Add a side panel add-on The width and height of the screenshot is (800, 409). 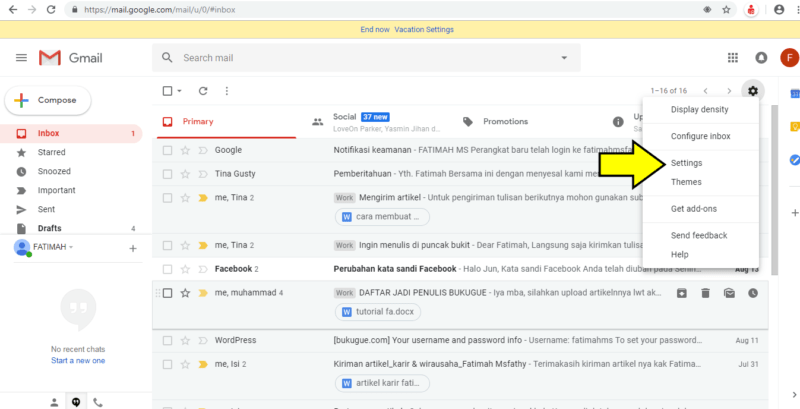tap(794, 213)
